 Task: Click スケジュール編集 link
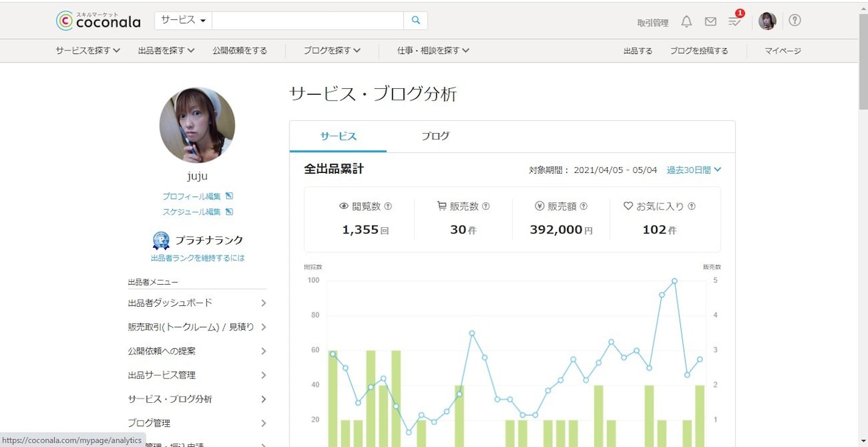click(191, 212)
